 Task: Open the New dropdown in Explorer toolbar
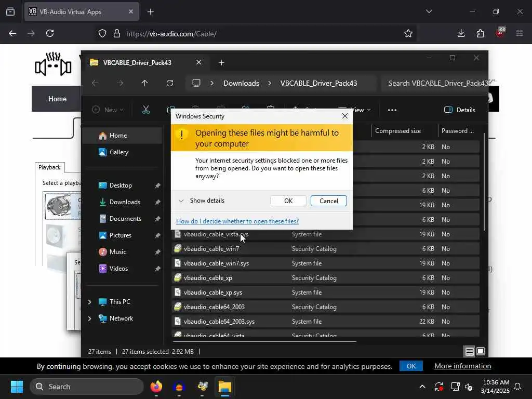108,110
